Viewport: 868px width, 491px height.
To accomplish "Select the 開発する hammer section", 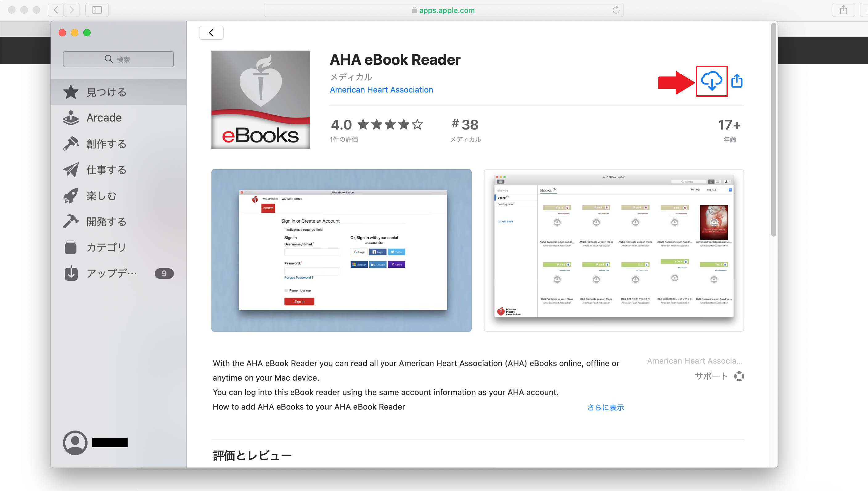I will coord(106,221).
